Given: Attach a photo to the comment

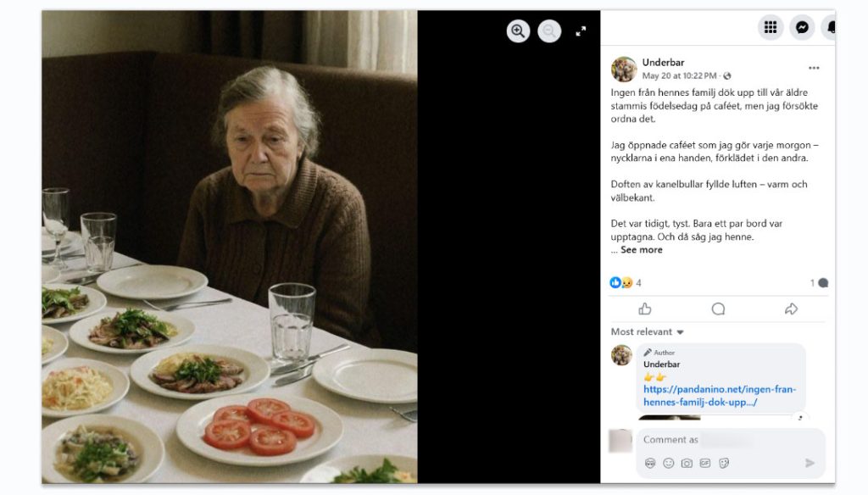Looking at the screenshot, I should tap(687, 463).
